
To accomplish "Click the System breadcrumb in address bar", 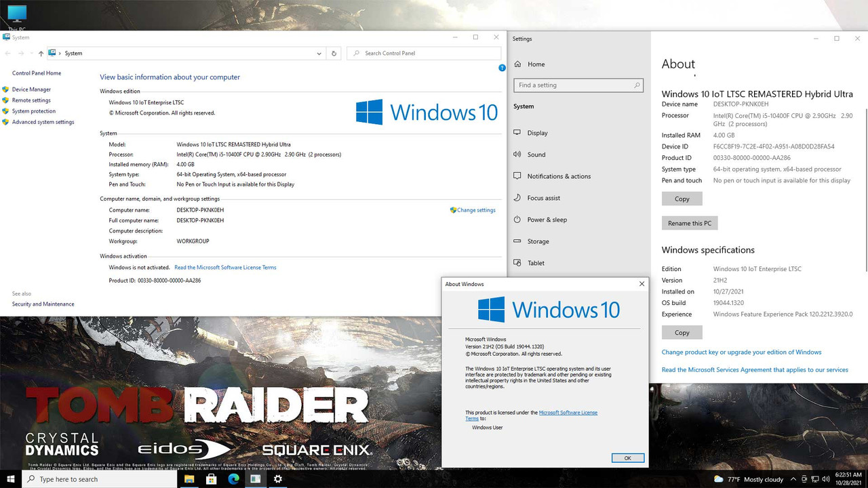I will pos(73,53).
